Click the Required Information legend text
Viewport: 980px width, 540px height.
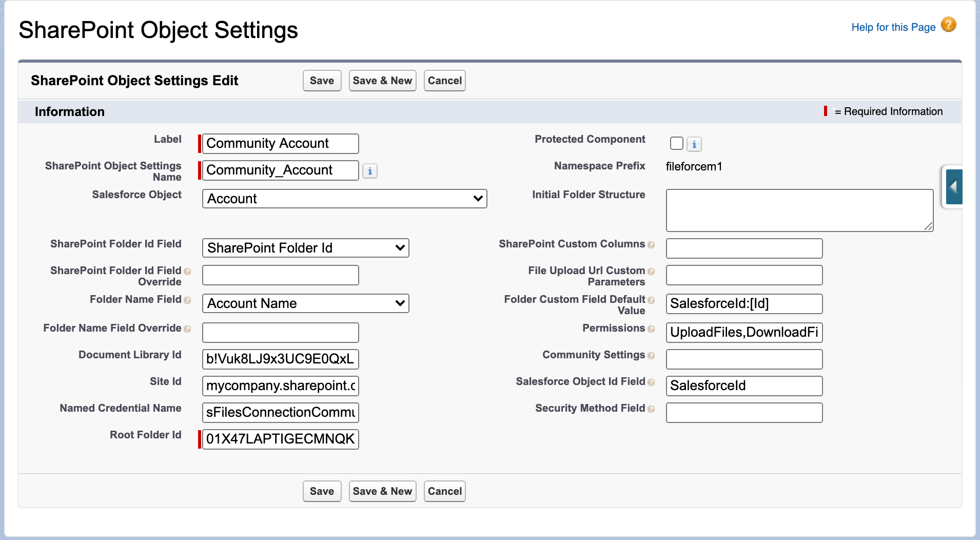[888, 111]
